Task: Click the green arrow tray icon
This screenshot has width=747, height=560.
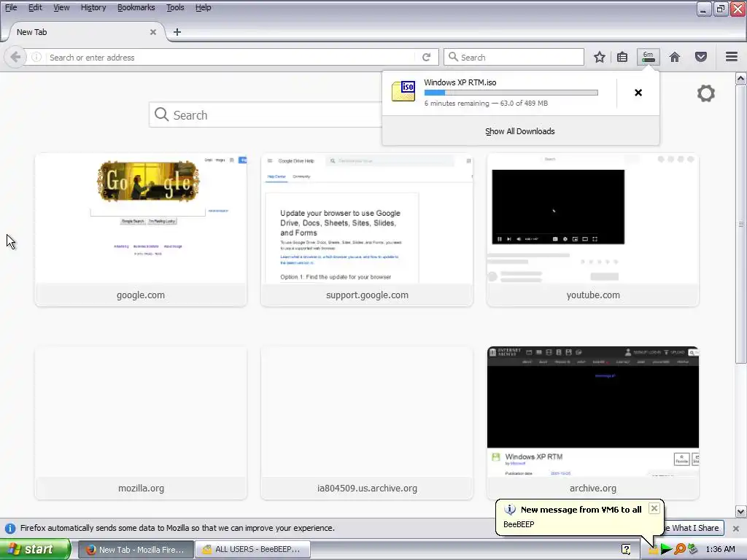Action: (x=667, y=550)
